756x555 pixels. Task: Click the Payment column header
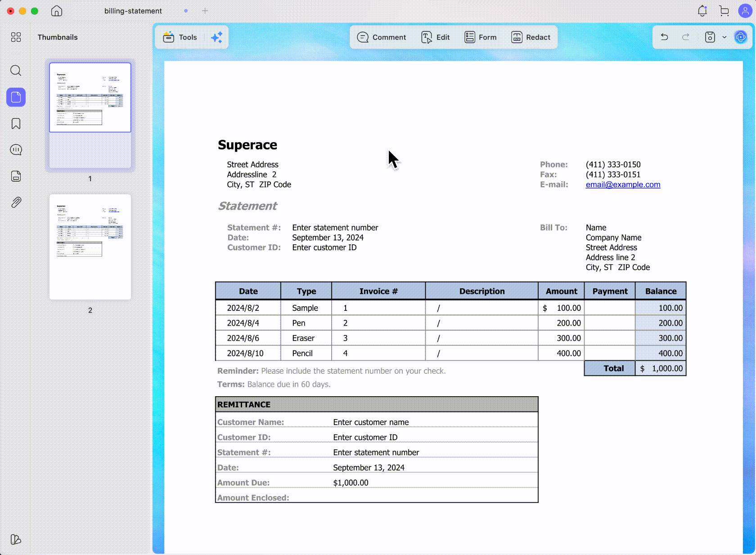pyautogui.click(x=610, y=291)
